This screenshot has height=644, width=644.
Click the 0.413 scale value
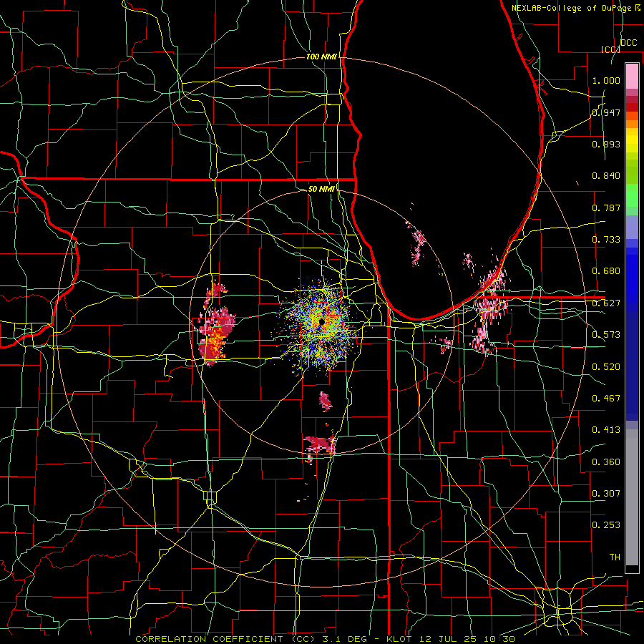[606, 430]
